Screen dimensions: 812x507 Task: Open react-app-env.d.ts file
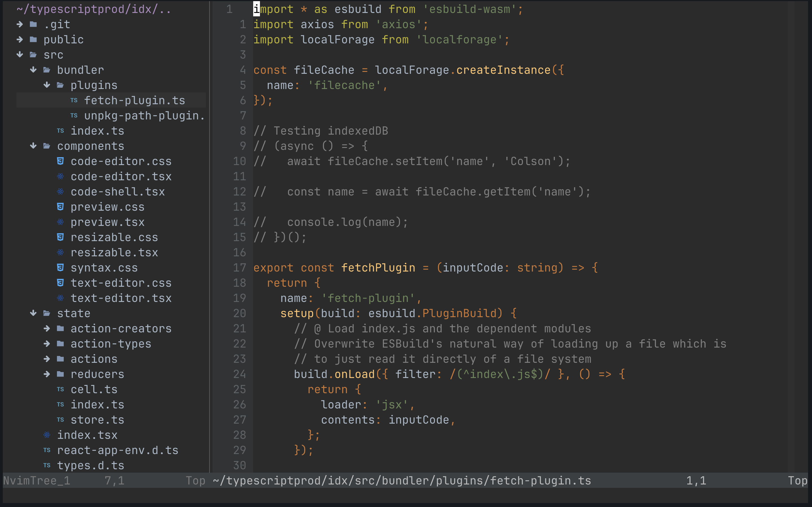pyautogui.click(x=118, y=450)
